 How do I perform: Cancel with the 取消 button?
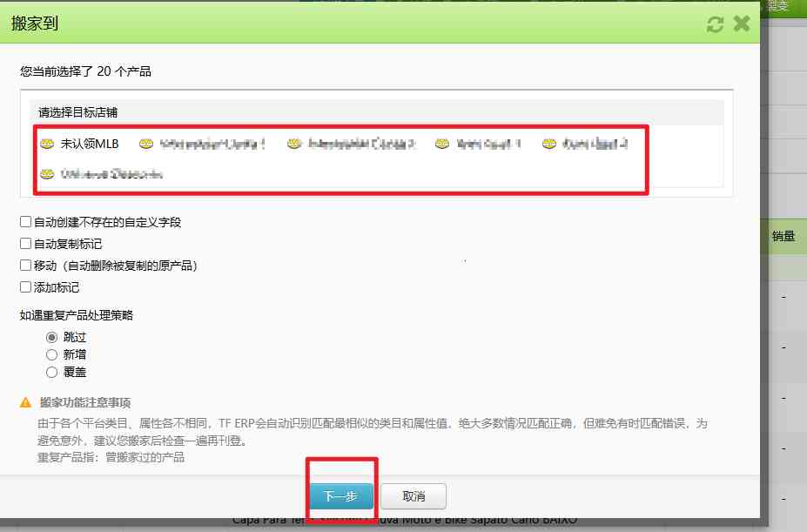tap(414, 496)
